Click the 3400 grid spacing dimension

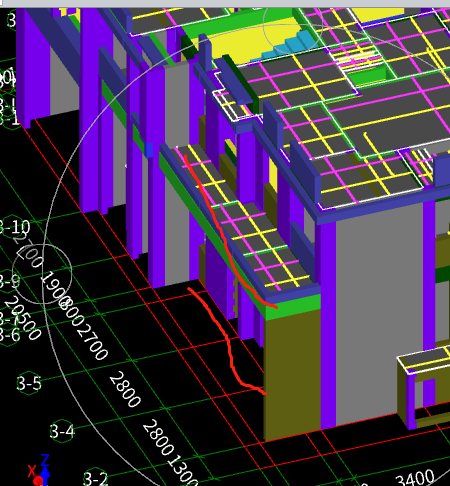tap(416, 478)
